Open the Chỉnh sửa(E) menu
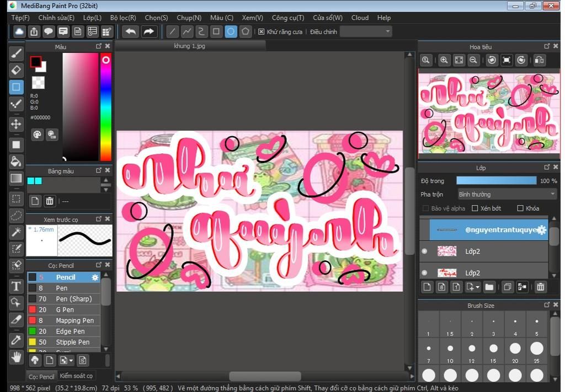Screen dimensions: 565x392 (56, 18)
